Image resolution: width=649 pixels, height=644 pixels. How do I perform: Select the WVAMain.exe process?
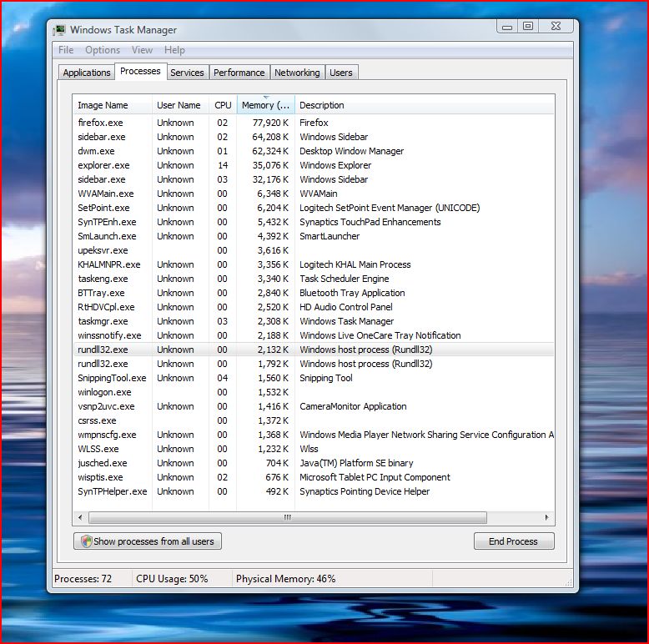coord(314,194)
